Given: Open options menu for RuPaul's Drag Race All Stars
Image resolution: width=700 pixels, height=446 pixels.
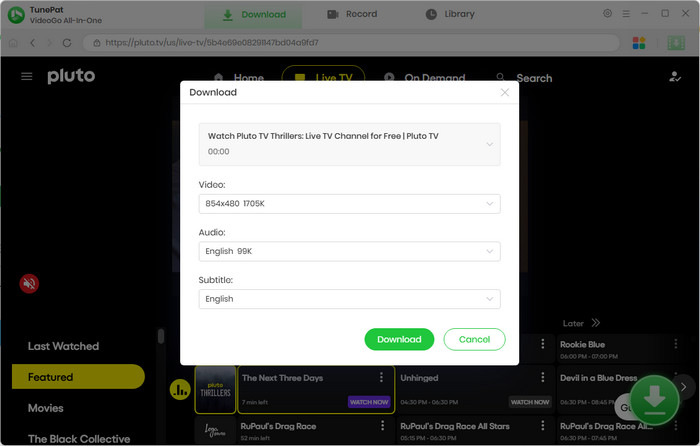Looking at the screenshot, I should coord(542,425).
